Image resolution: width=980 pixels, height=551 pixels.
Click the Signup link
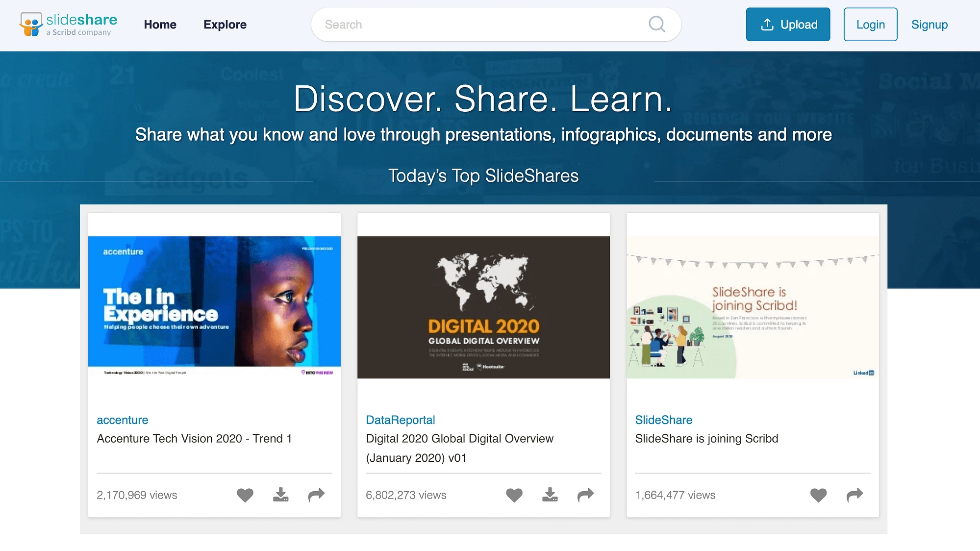tap(929, 25)
